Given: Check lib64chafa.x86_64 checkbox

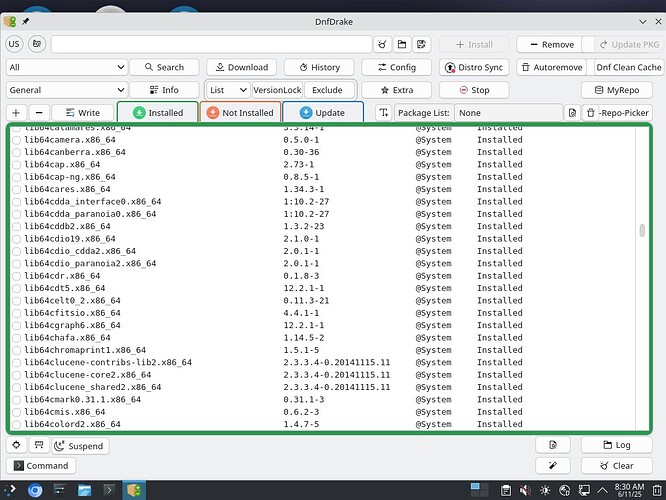Looking at the screenshot, I should pos(17,338).
